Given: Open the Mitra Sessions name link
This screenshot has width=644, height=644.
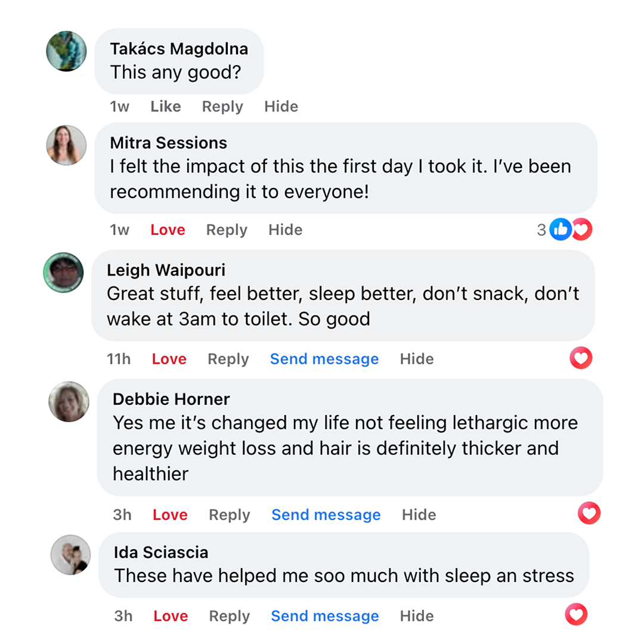Looking at the screenshot, I should point(168,143).
